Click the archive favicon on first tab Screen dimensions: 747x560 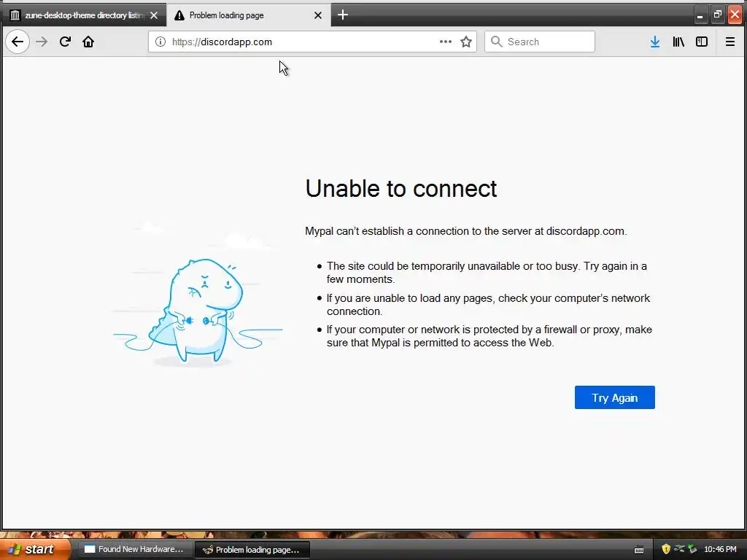pyautogui.click(x=15, y=15)
